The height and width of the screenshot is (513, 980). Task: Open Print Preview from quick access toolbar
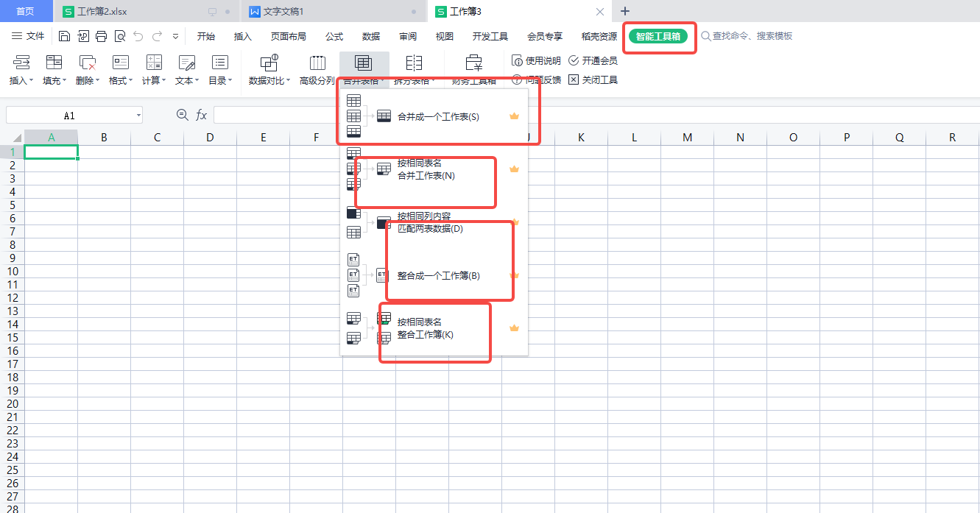coord(119,36)
